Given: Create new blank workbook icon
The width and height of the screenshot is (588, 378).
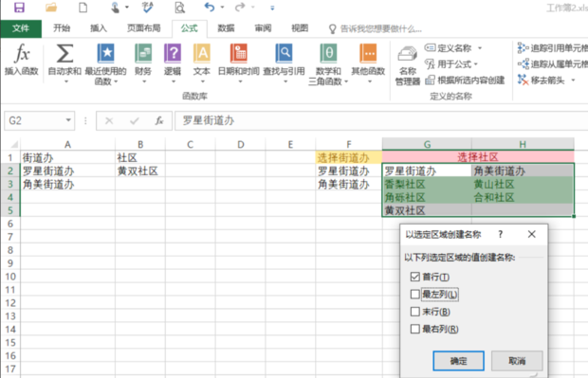Looking at the screenshot, I should (x=83, y=8).
